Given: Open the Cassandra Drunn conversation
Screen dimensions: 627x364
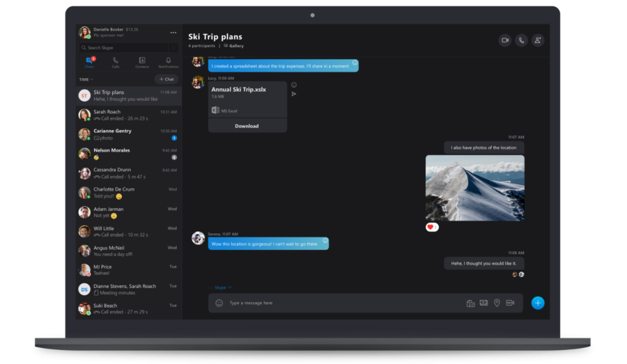Looking at the screenshot, I should (129, 173).
